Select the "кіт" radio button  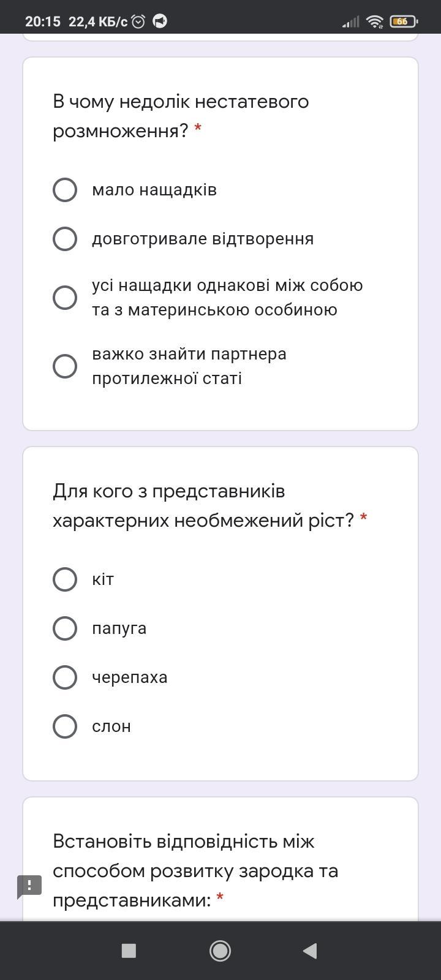tap(65, 579)
